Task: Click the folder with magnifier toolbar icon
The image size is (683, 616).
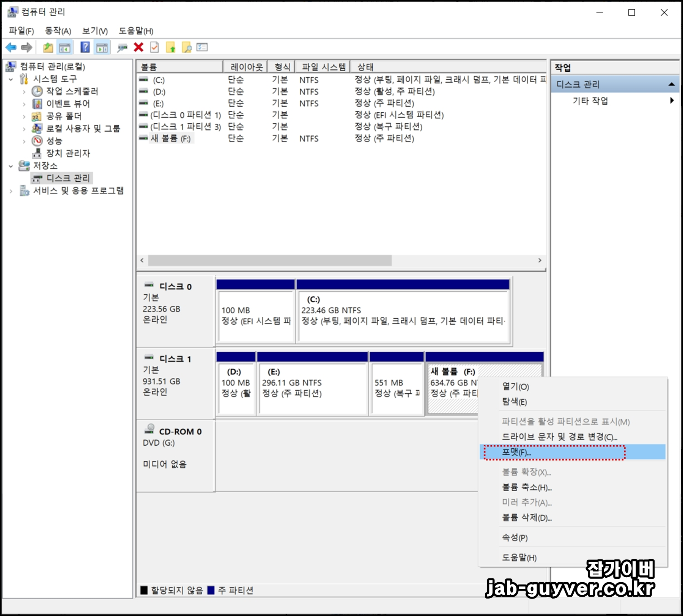Action: pyautogui.click(x=186, y=47)
